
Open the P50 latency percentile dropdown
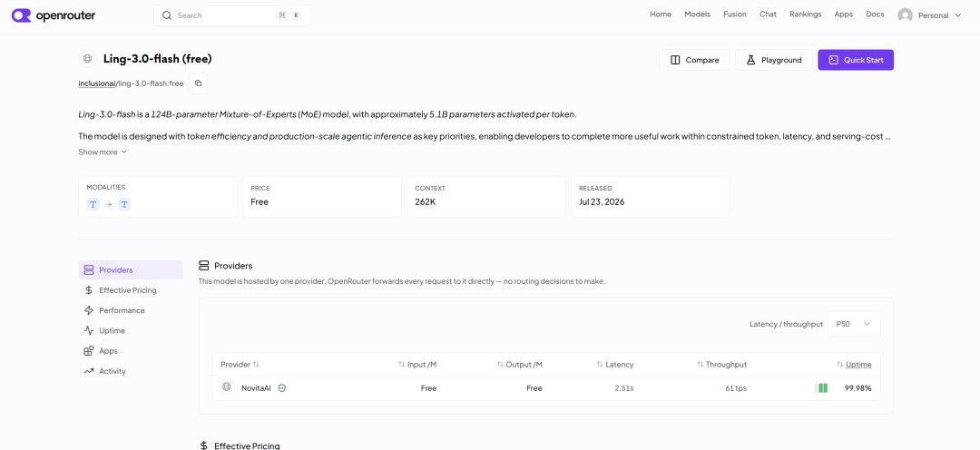855,324
